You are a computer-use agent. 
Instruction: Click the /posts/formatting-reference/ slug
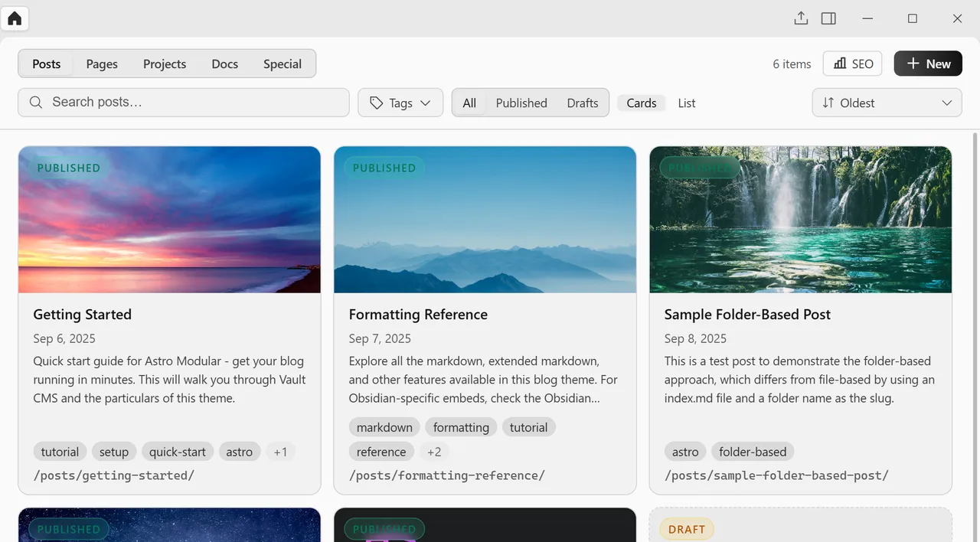pos(447,475)
